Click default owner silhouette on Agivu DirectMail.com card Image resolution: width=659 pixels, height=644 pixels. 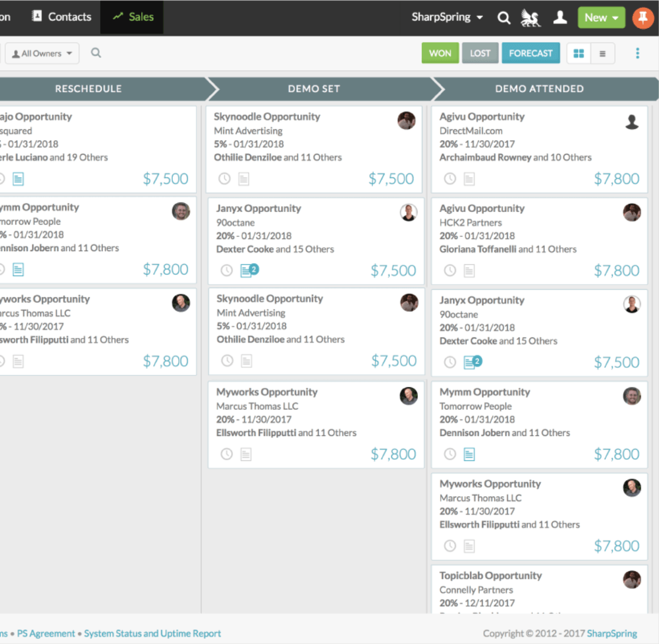click(x=632, y=122)
